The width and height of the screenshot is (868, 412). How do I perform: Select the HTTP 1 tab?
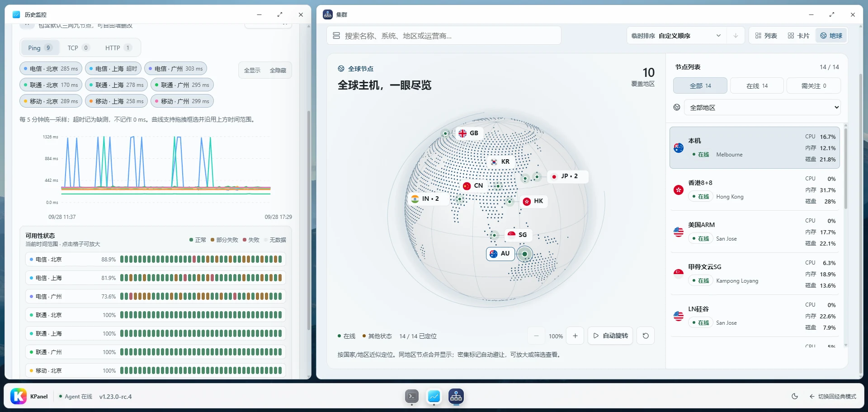[x=118, y=48]
